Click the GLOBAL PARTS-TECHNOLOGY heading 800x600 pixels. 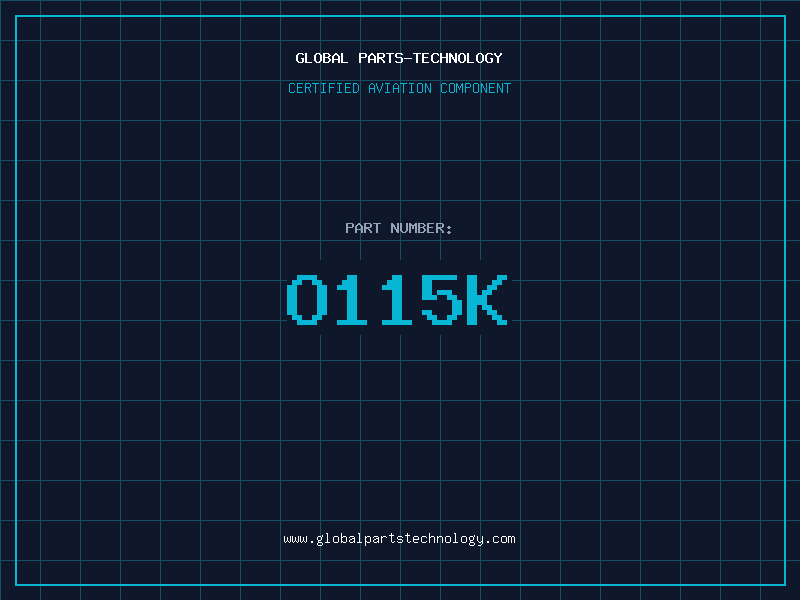(x=399, y=58)
